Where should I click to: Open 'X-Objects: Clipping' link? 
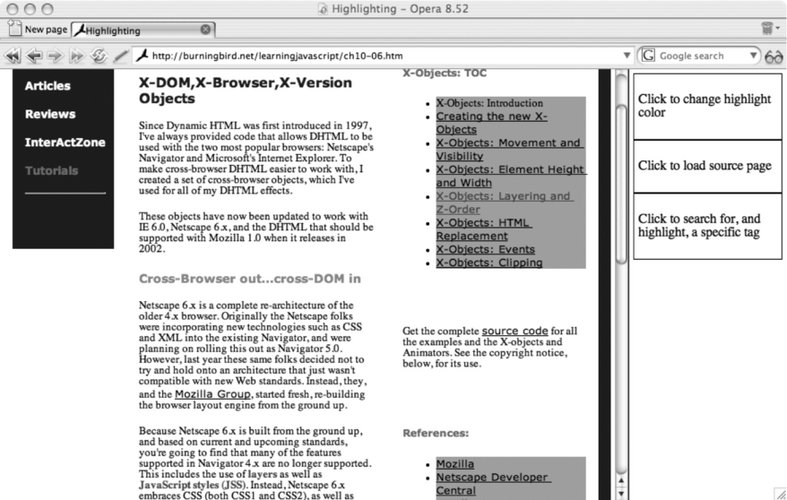tap(489, 263)
